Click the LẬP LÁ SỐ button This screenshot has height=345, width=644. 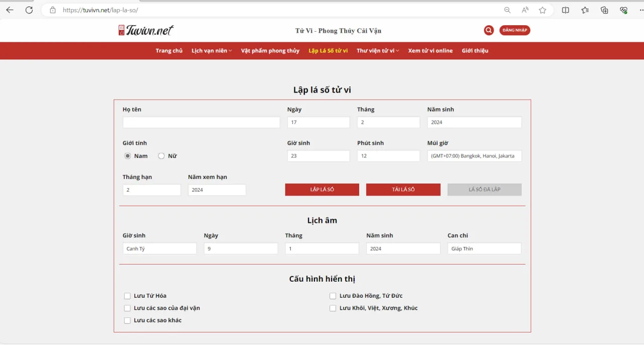322,190
